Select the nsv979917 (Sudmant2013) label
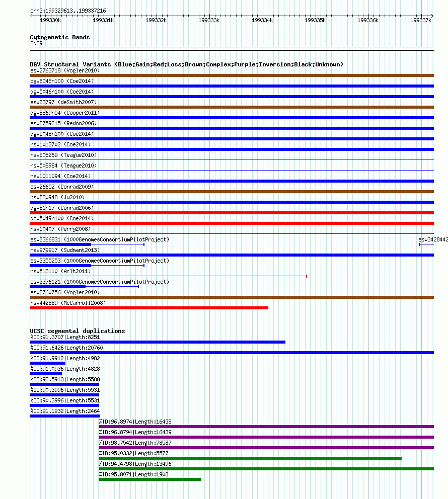 tap(65, 250)
